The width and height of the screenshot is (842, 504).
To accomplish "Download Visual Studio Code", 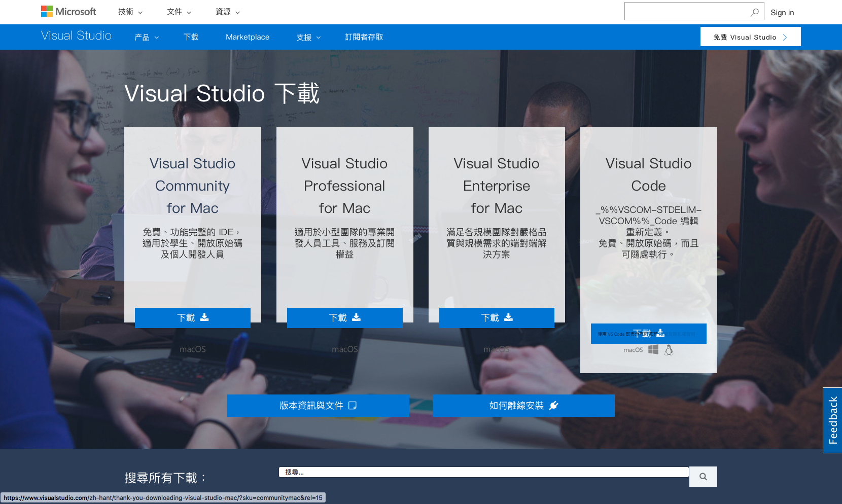I will [x=649, y=334].
